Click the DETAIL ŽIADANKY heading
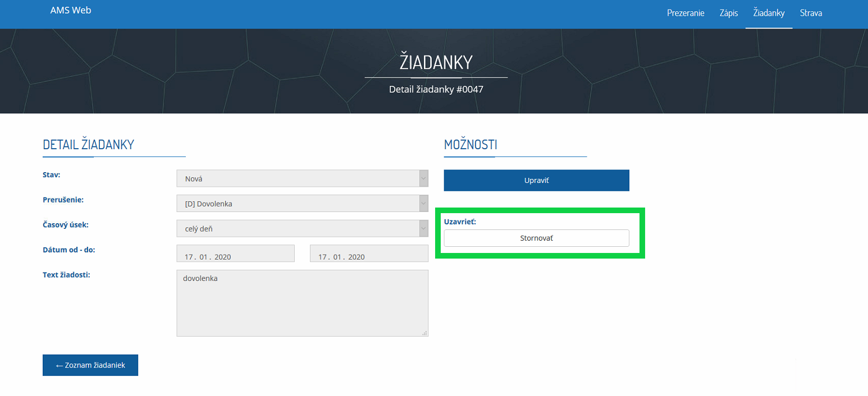The image size is (868, 396). (89, 144)
